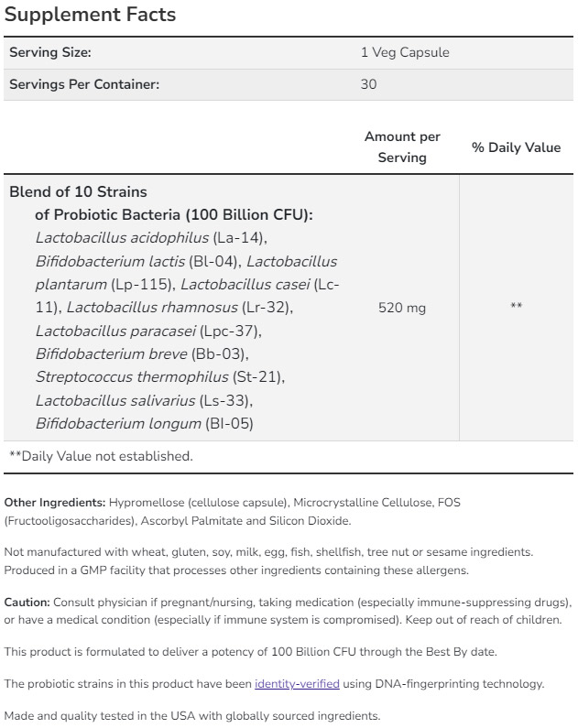Click the Other Ingredients label
The width and height of the screenshot is (578, 728).
55,503
